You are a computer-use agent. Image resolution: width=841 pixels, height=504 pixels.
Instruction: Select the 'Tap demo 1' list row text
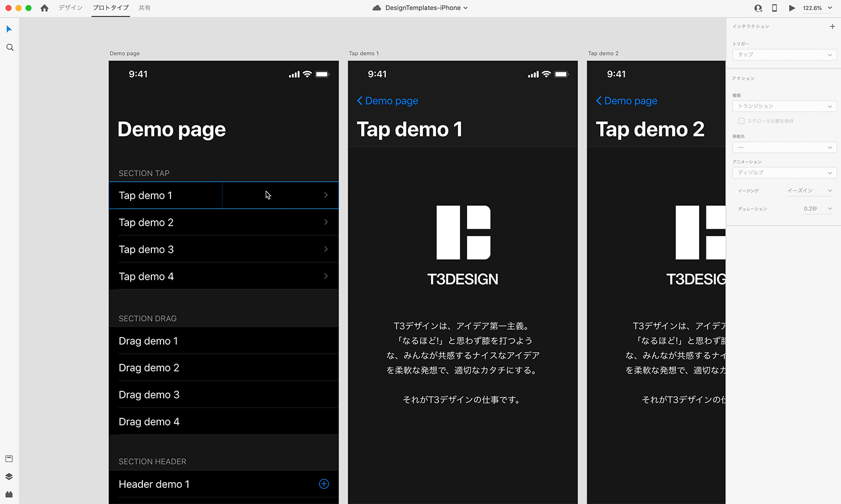pos(146,196)
